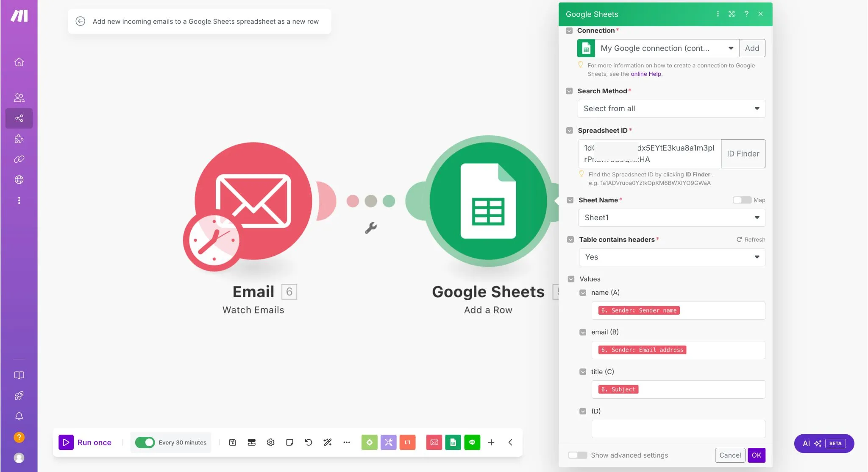This screenshot has width=868, height=472.
Task: Select the red Email favorite icon
Action: point(434,442)
